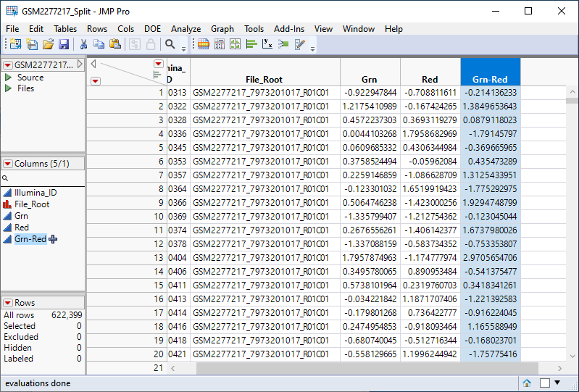This screenshot has height=392, width=579.
Task: Click the New Data Table toolbar icon
Action: tap(15, 45)
